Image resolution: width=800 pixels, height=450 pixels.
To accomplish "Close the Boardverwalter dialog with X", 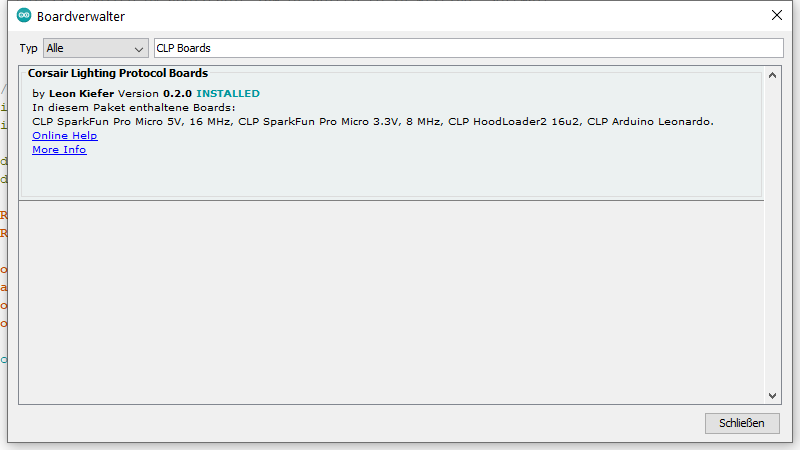I will click(777, 15).
